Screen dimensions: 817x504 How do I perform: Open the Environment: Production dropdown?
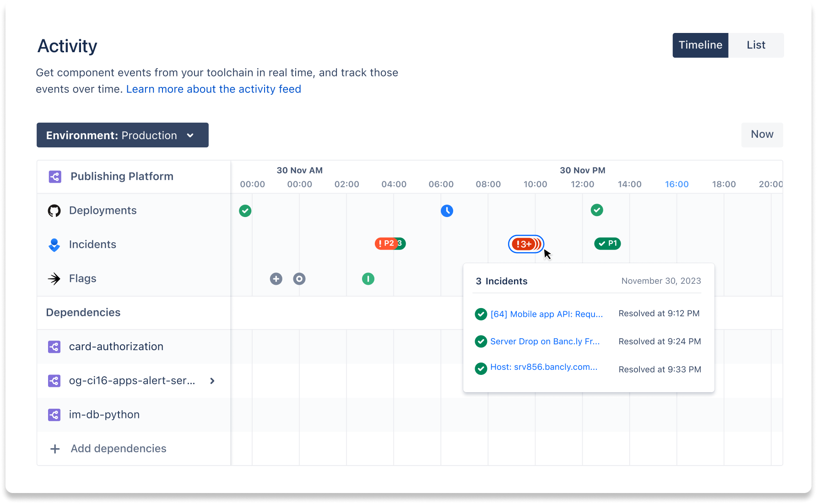pos(122,135)
